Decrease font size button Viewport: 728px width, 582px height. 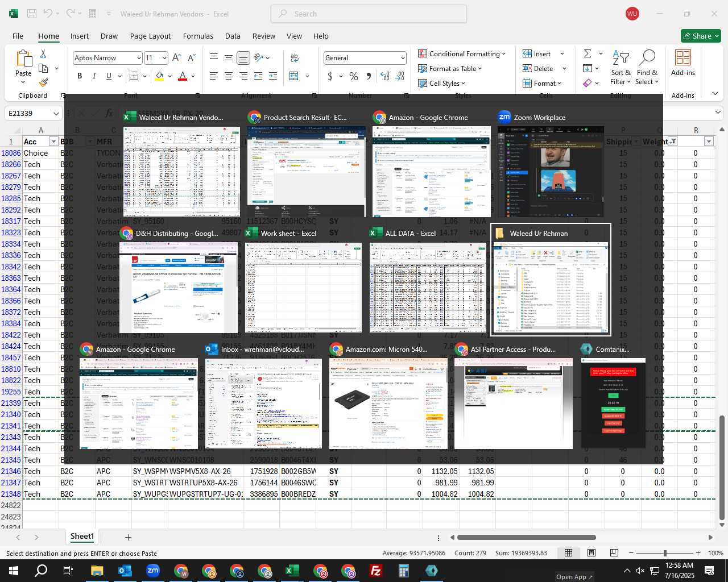pos(191,58)
